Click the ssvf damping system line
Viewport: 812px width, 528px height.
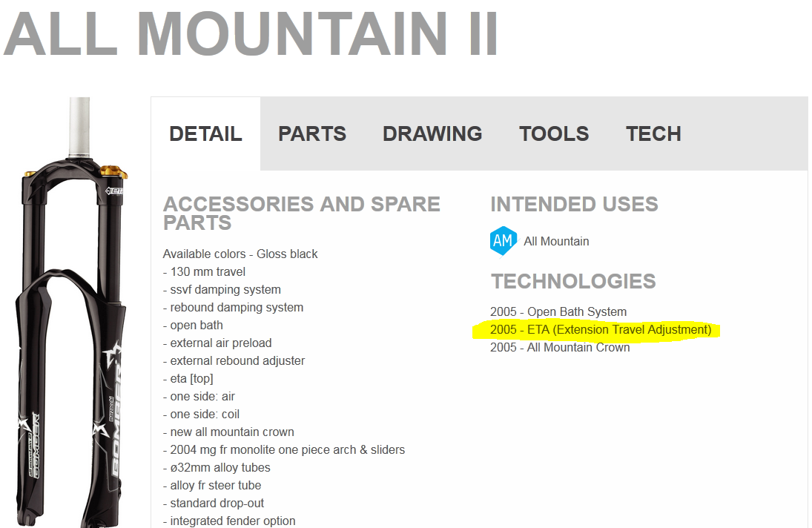tap(222, 289)
